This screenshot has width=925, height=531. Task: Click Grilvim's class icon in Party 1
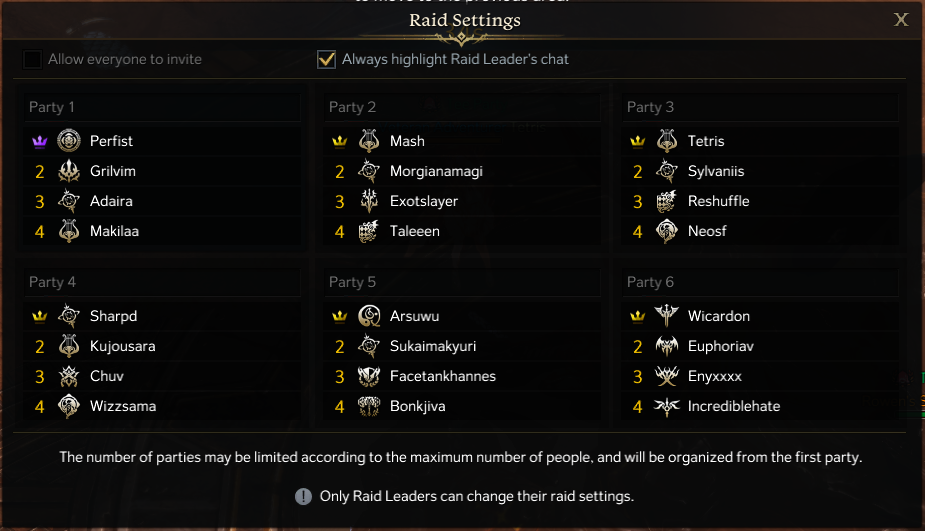pyautogui.click(x=69, y=171)
